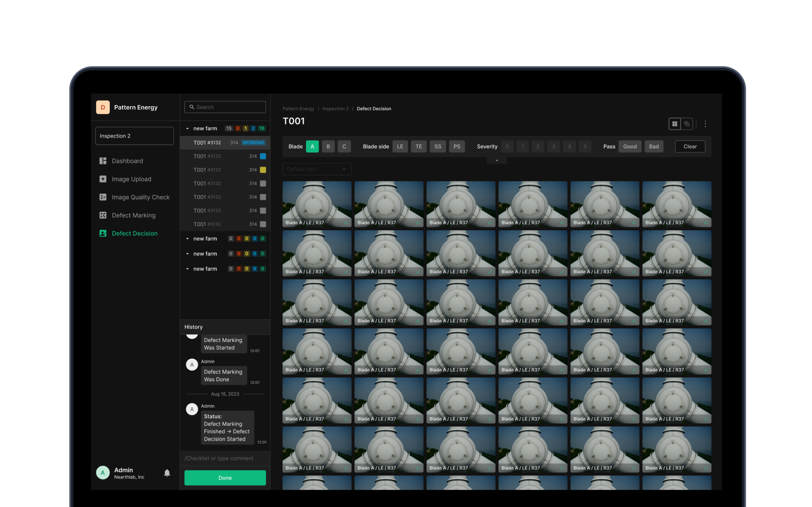Toggle the Good pass filter
The height and width of the screenshot is (507, 812).
coord(630,147)
